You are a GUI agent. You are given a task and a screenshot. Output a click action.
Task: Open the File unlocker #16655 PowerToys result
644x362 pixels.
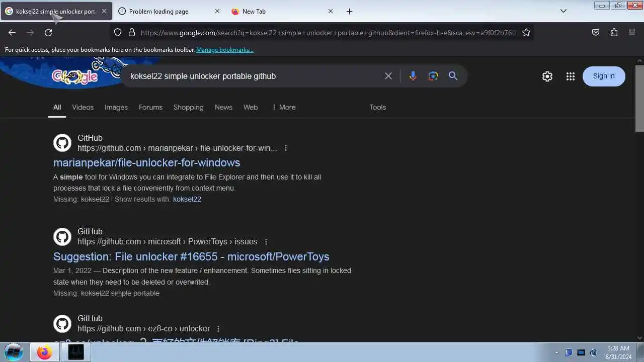(x=191, y=256)
